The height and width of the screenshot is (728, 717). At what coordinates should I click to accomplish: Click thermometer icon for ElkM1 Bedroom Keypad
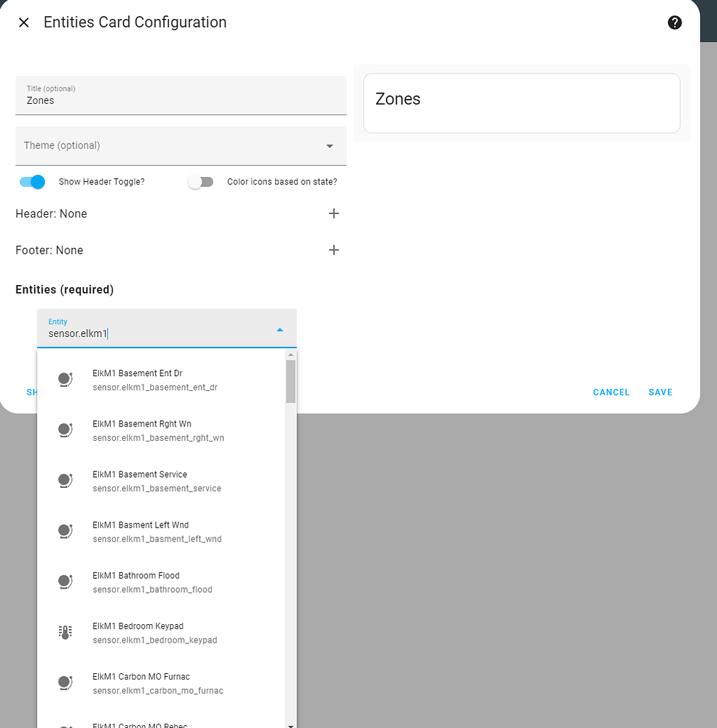pyautogui.click(x=65, y=633)
